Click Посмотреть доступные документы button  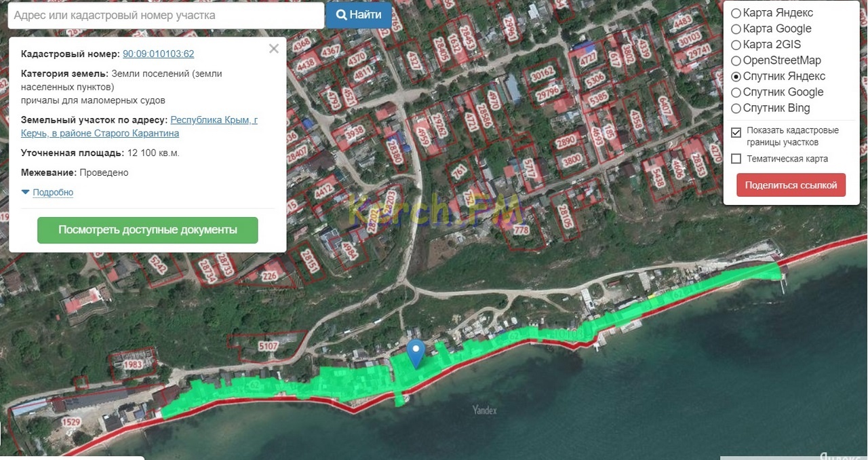tap(147, 230)
